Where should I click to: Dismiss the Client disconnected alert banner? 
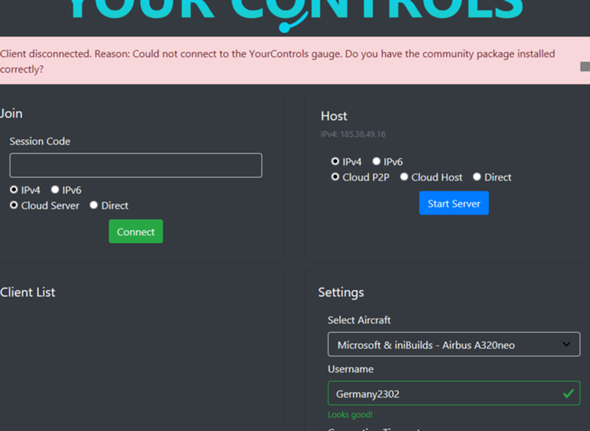coord(585,67)
